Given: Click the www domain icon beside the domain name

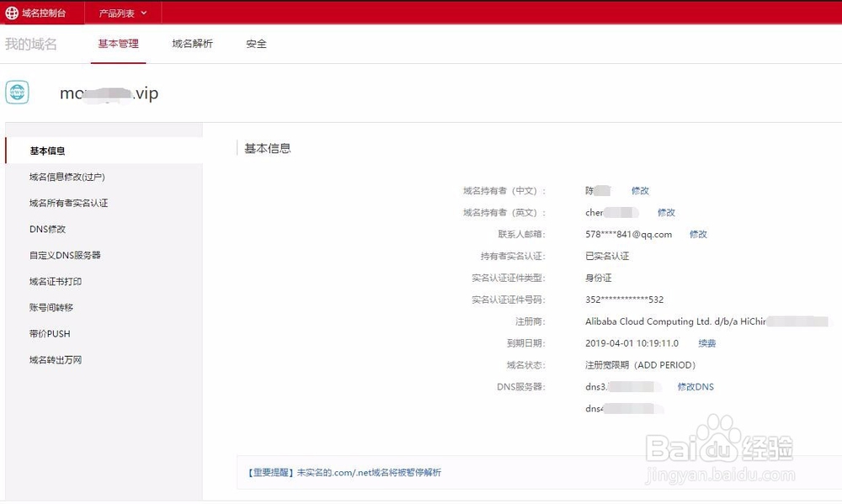Looking at the screenshot, I should 17,91.
